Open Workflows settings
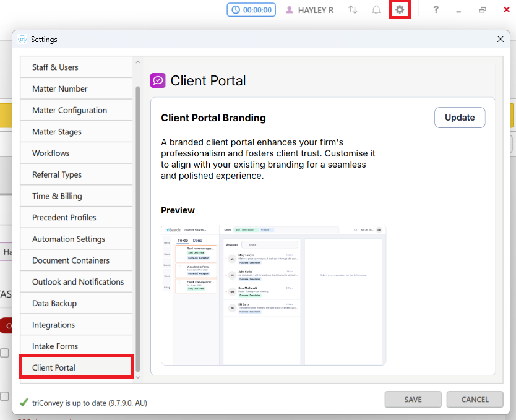Image resolution: width=516 pixels, height=420 pixels. coord(76,153)
